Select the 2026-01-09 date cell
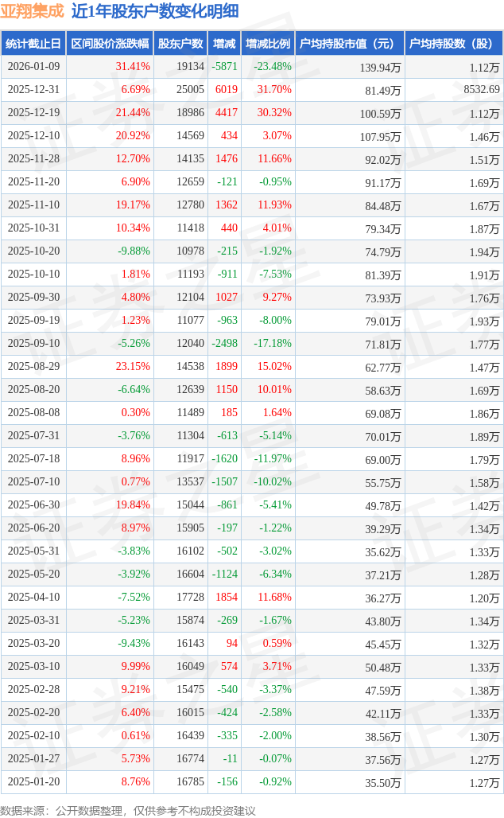504x818 pixels. (33, 67)
